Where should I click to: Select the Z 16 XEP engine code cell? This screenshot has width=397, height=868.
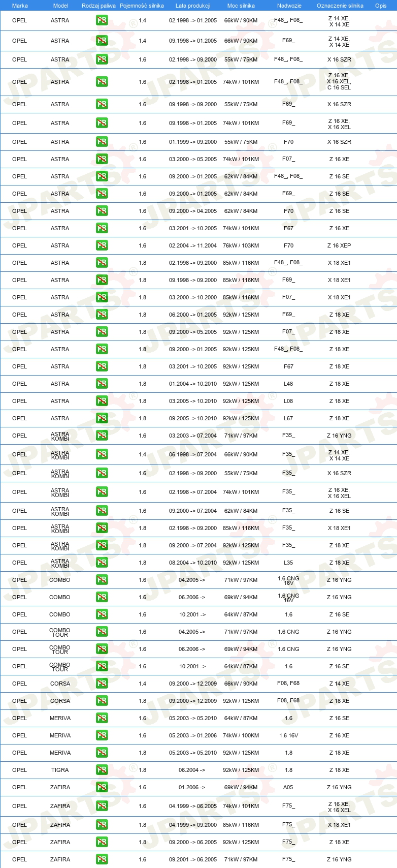point(339,245)
